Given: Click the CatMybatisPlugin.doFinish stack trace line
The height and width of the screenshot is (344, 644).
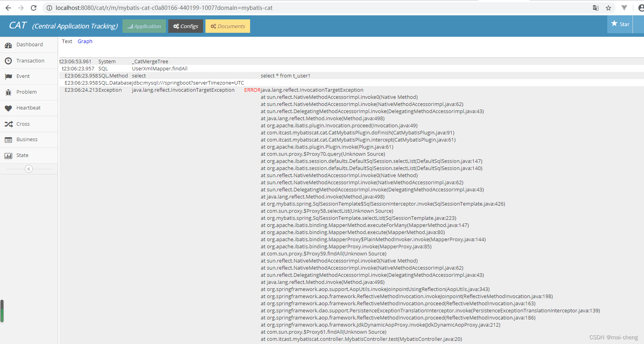Looking at the screenshot, I should point(358,132).
